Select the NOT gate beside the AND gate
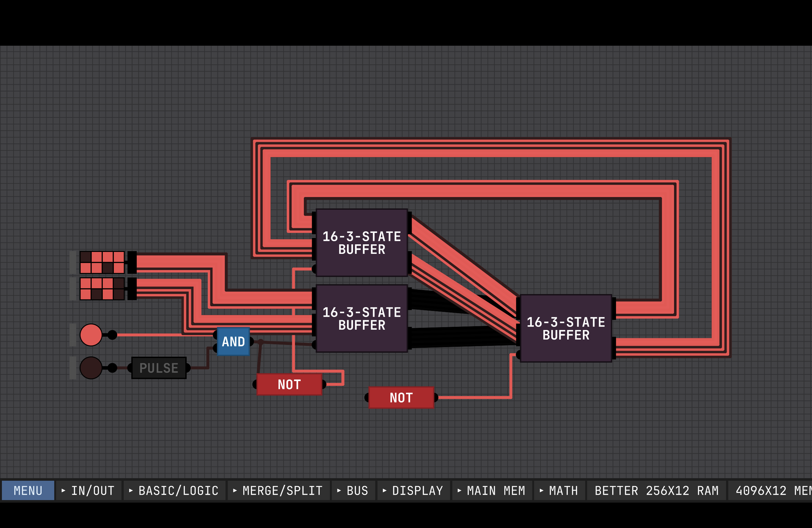Image resolution: width=812 pixels, height=528 pixels. 289,385
